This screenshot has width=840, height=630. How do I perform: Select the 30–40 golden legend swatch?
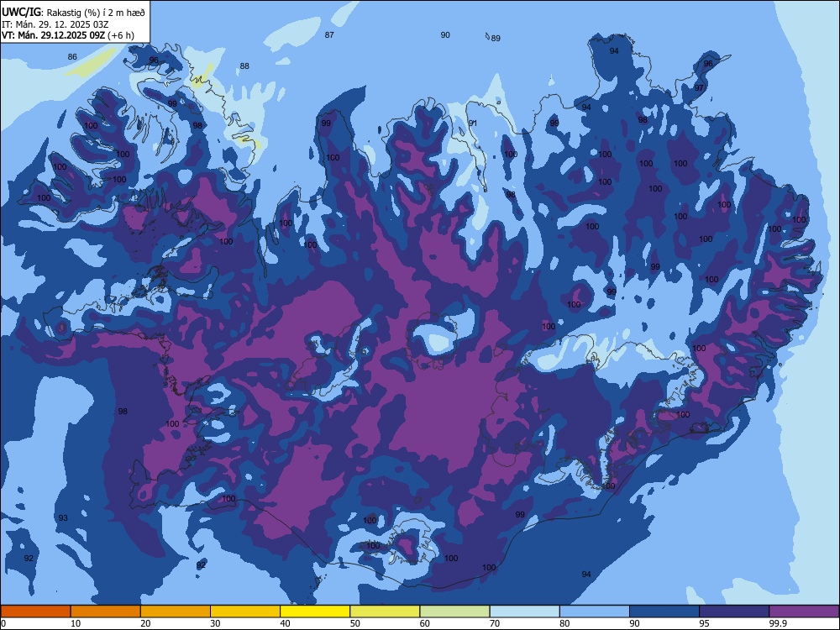[x=245, y=612]
